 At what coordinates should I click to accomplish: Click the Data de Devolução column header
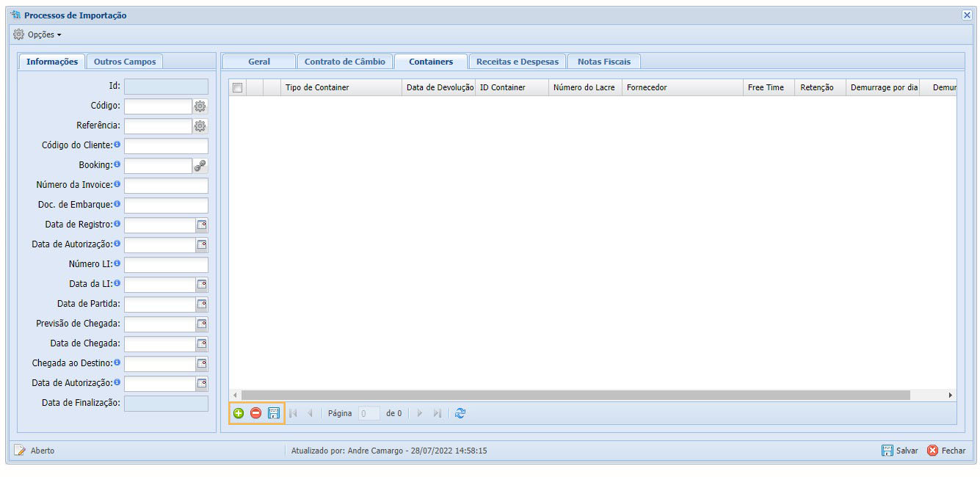tap(438, 87)
